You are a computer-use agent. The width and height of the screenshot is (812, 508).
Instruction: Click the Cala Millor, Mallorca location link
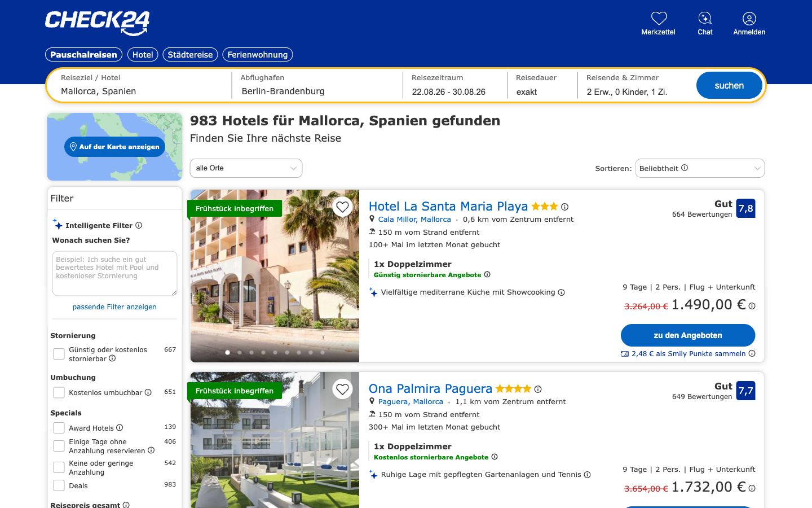pos(414,220)
